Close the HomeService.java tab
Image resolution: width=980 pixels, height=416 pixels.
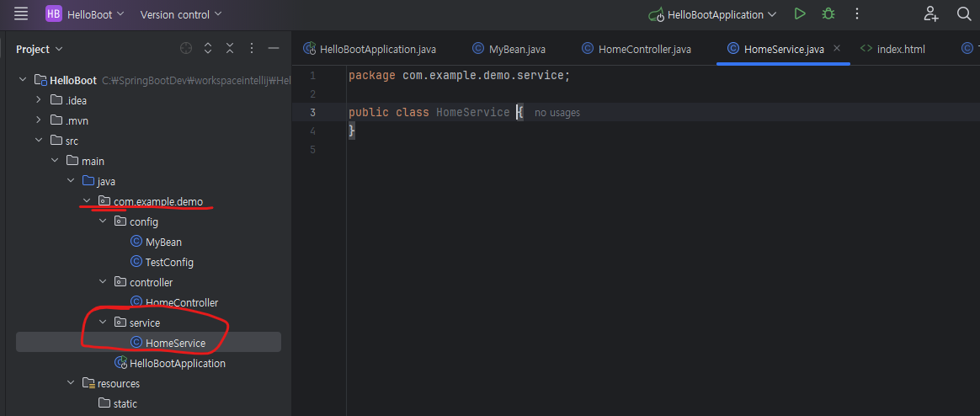click(x=838, y=48)
